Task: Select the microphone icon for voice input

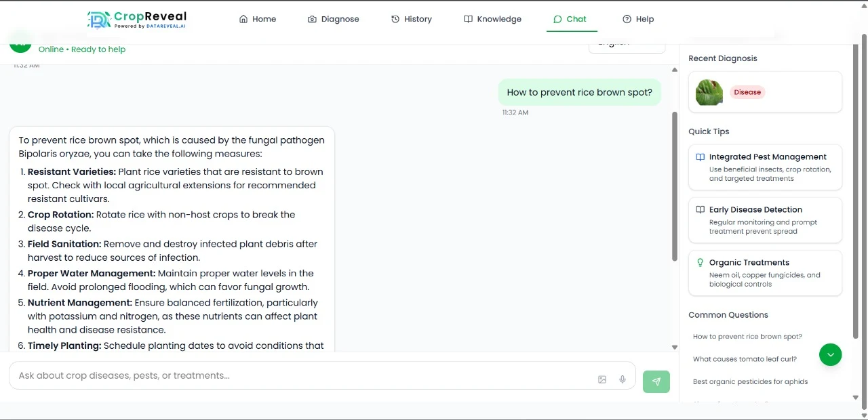Action: 622,379
